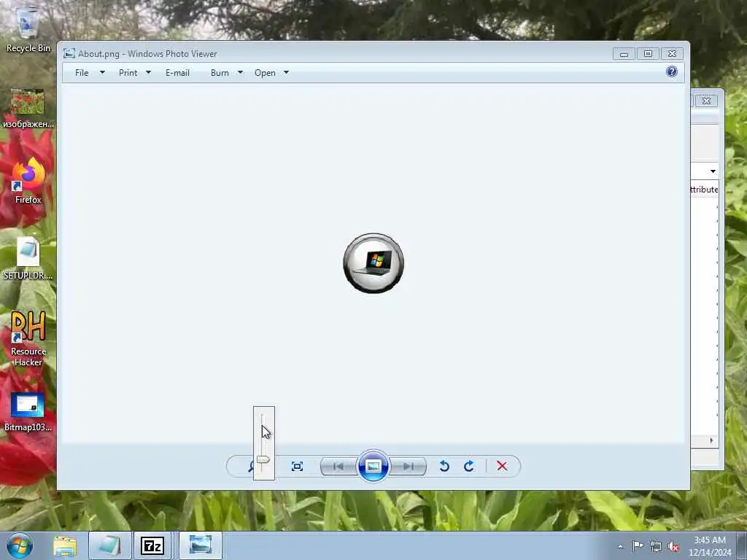Open the Print menu
This screenshot has width=747, height=560.
(x=128, y=73)
